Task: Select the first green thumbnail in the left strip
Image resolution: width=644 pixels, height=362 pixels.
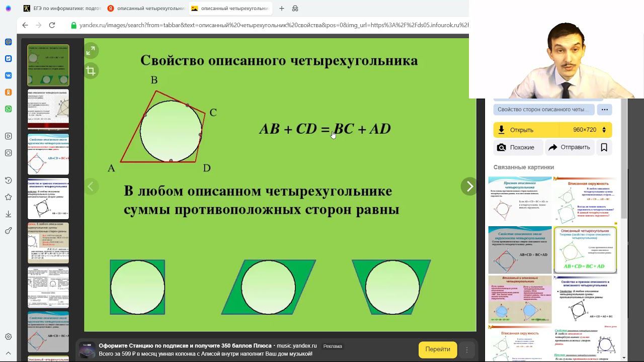Action: tap(48, 65)
